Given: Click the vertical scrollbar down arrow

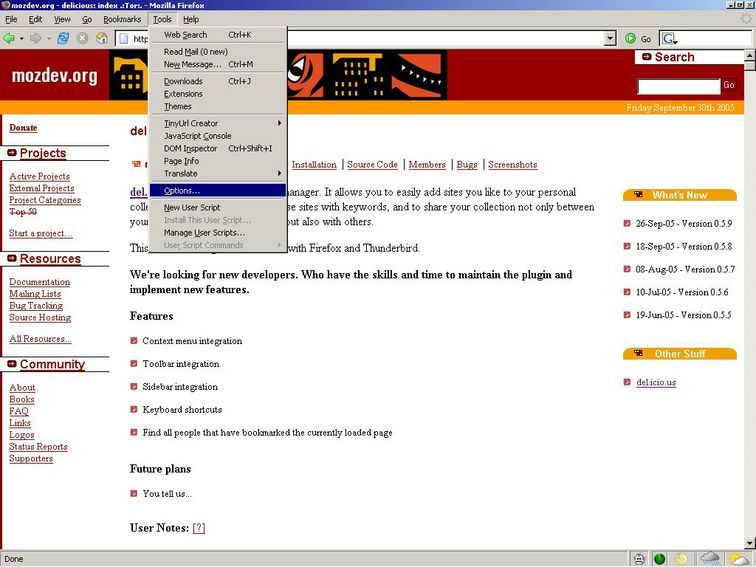Looking at the screenshot, I should (x=750, y=543).
